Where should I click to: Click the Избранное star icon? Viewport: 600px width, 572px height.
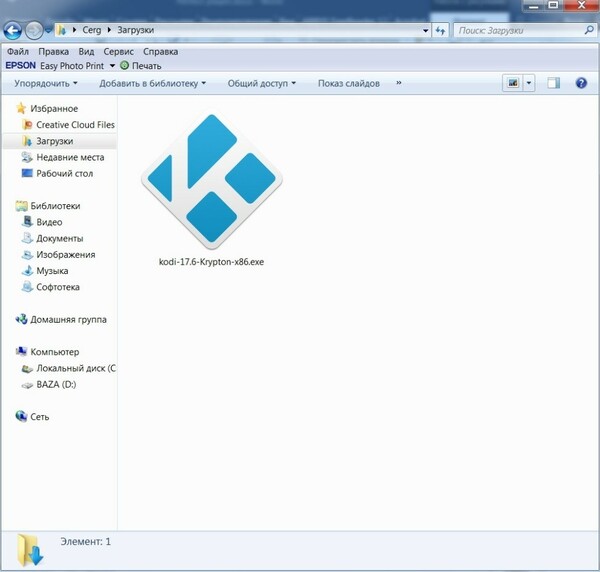pyautogui.click(x=21, y=108)
